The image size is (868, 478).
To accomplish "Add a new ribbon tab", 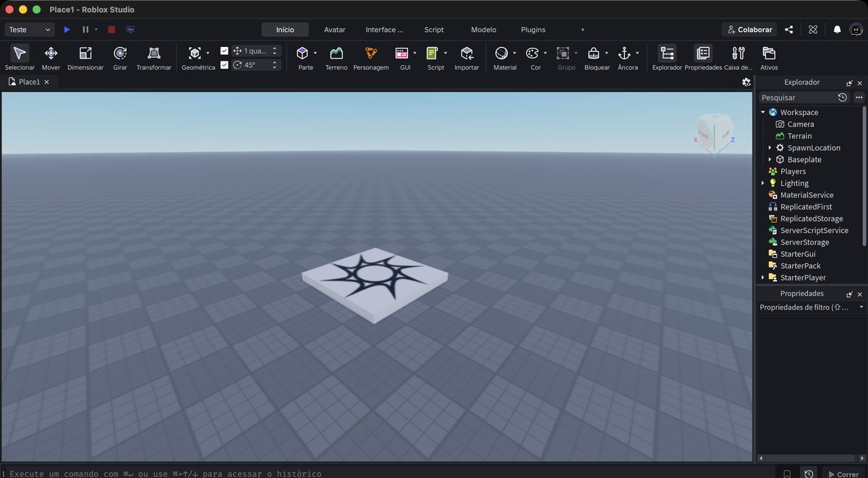I will (583, 30).
